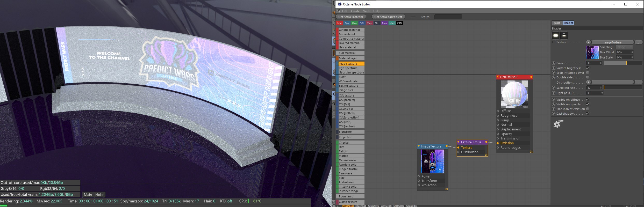
Task: Click the node editor Search field
Action: tap(448, 17)
